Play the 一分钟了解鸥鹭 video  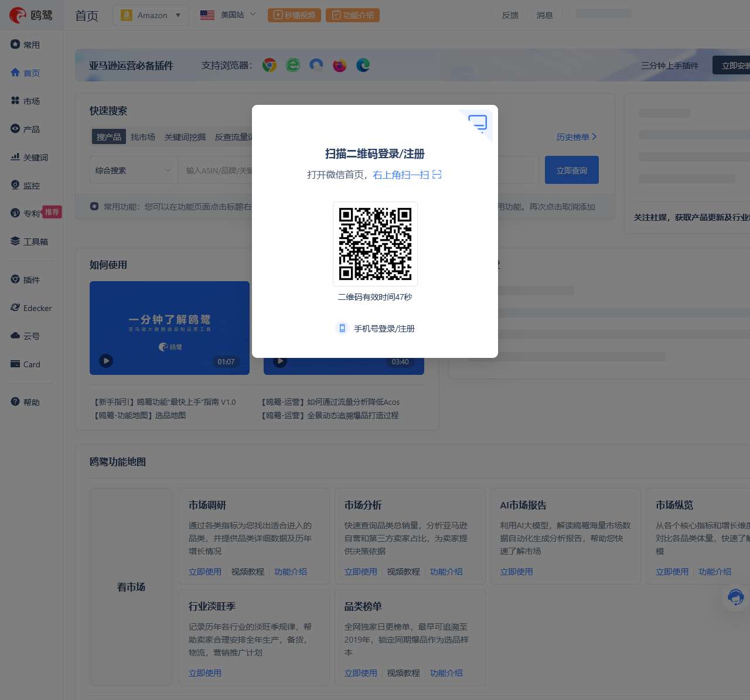coord(106,361)
